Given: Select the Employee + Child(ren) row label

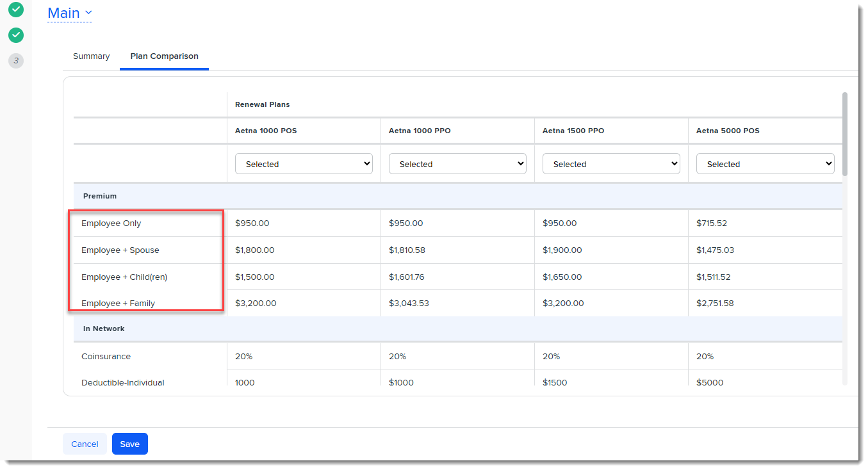Looking at the screenshot, I should (x=124, y=277).
